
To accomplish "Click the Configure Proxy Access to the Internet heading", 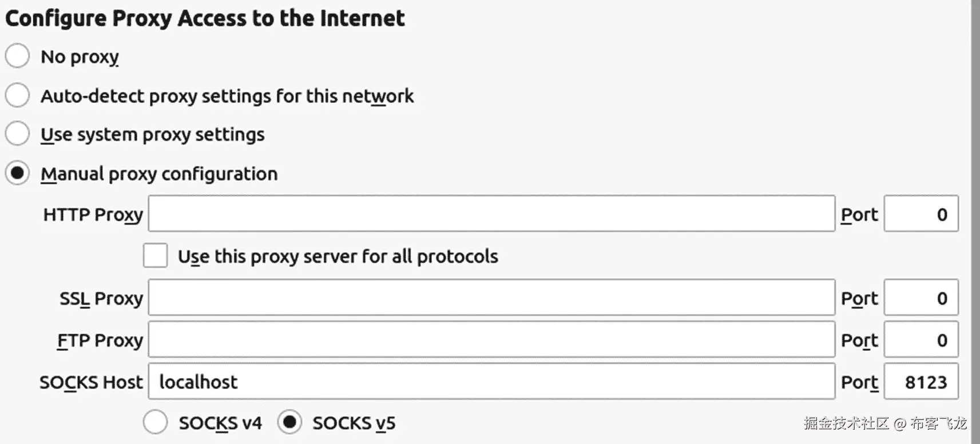I will coord(205,18).
